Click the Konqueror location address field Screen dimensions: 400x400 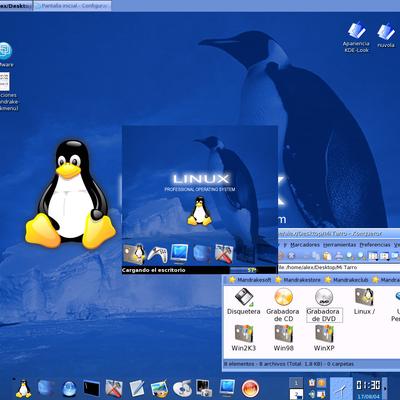point(339,267)
